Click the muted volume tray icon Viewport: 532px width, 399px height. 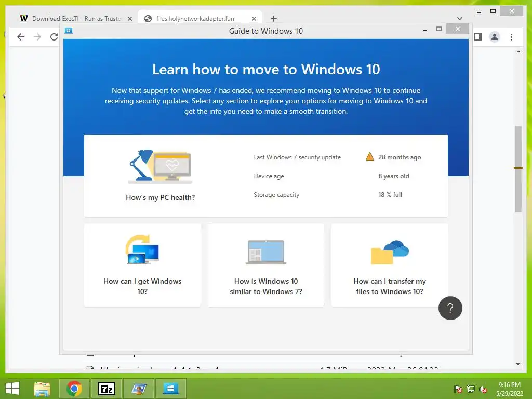point(483,389)
